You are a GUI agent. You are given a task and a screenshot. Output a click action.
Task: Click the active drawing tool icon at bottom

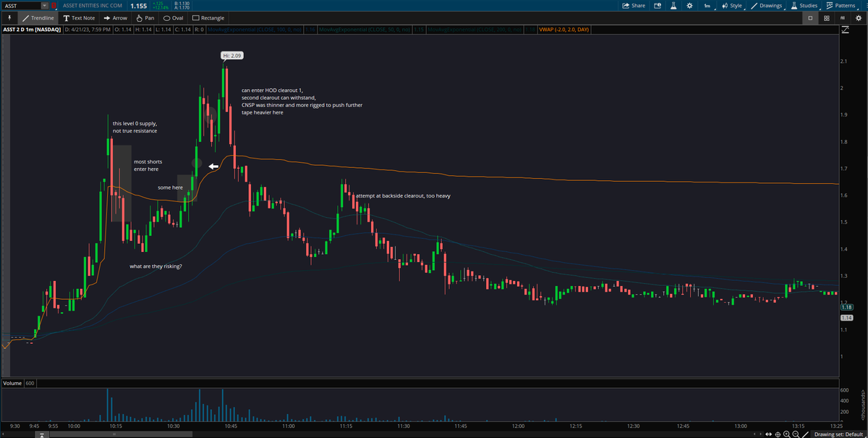[805, 434]
